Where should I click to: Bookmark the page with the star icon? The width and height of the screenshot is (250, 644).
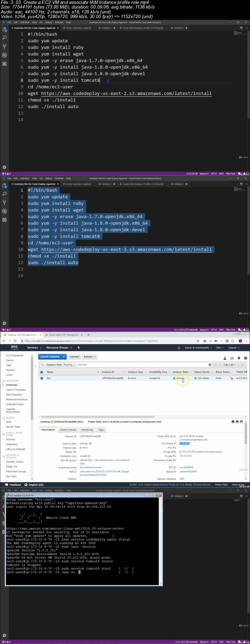198,341
